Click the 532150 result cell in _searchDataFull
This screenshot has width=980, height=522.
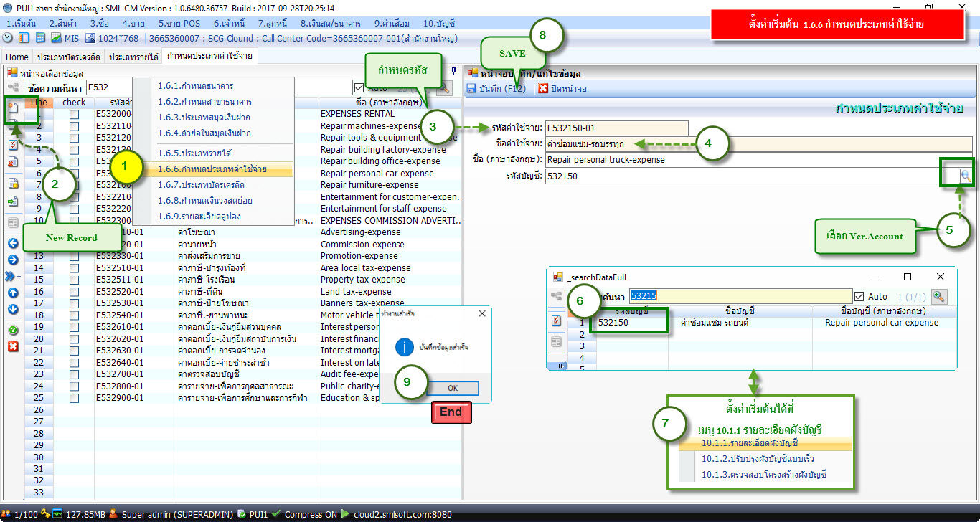[632, 323]
